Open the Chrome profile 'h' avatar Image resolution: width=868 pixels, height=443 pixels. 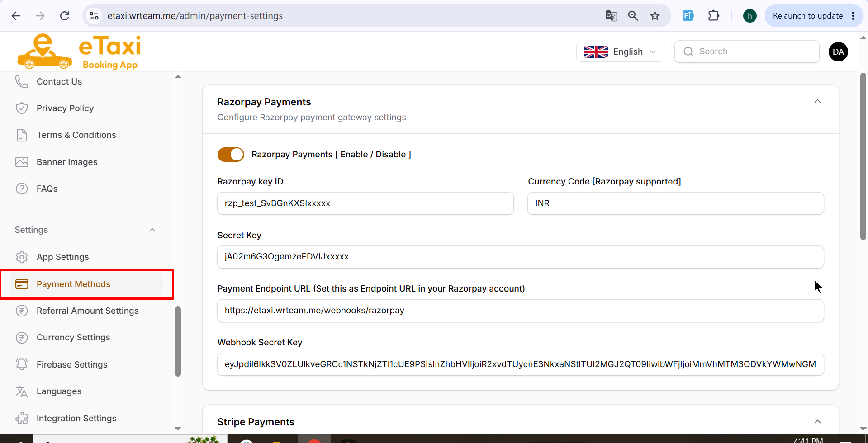coord(749,16)
